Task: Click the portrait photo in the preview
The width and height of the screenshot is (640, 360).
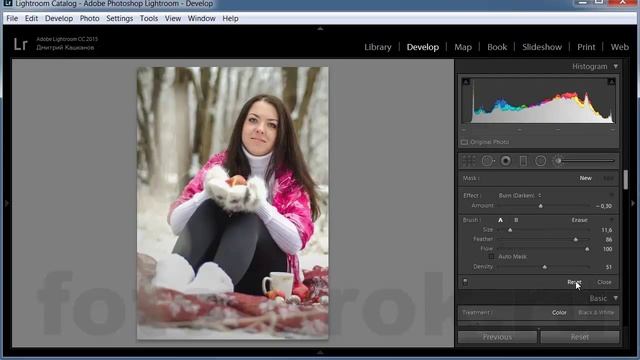Action: click(232, 203)
